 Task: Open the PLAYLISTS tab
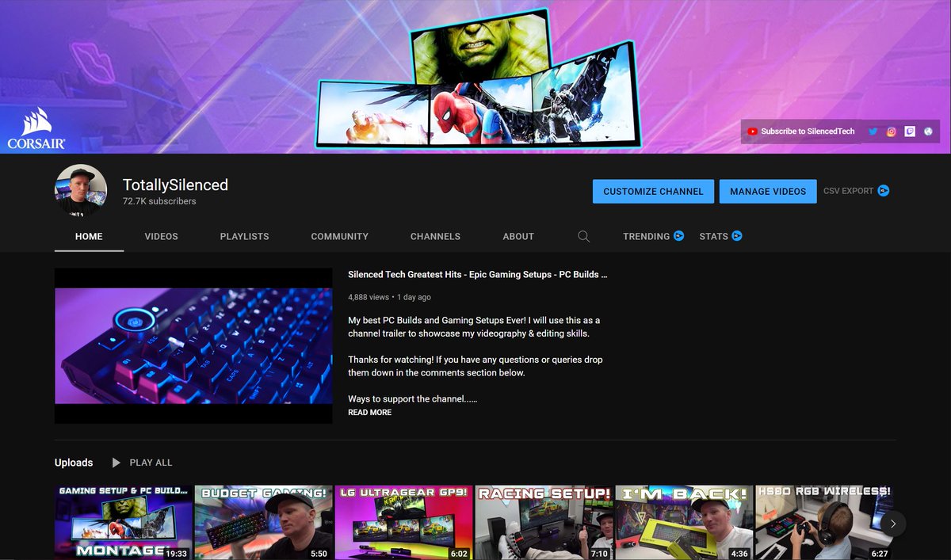(244, 236)
